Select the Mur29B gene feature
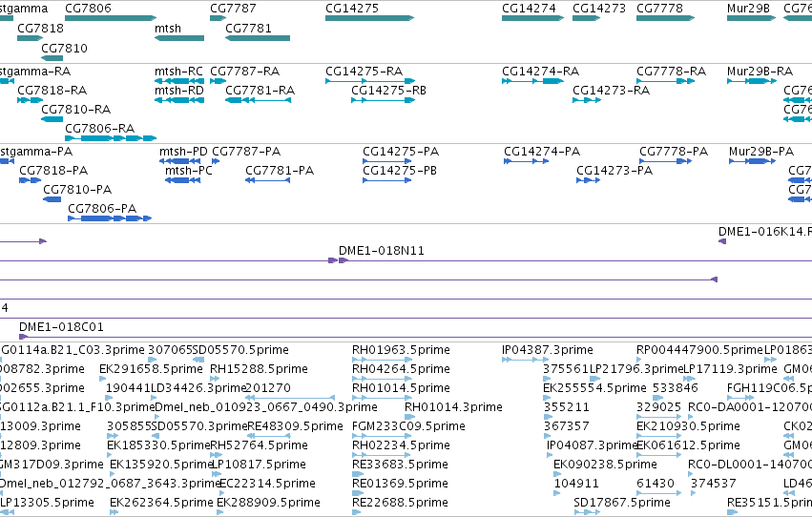 pyautogui.click(x=752, y=18)
